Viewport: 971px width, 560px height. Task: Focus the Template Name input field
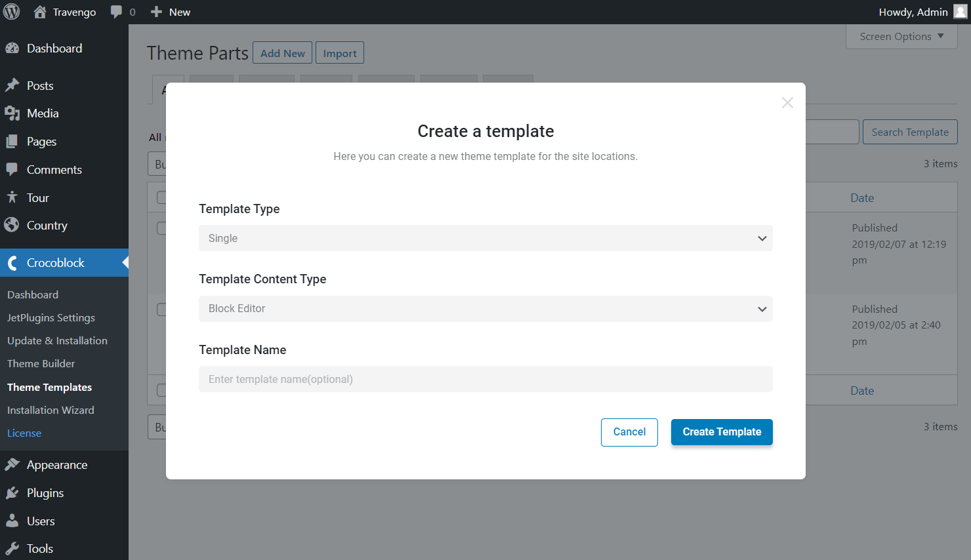(485, 379)
